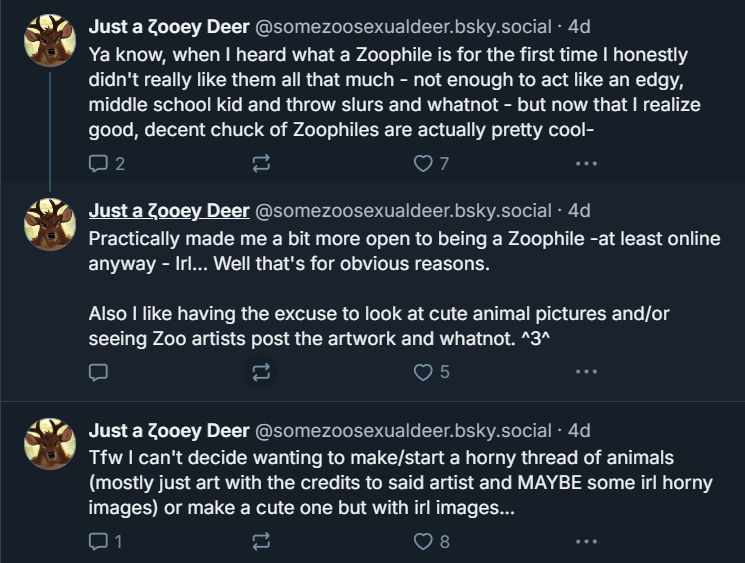This screenshot has width=745, height=563.
Task: Click reply icon on the second post
Action: [x=99, y=372]
